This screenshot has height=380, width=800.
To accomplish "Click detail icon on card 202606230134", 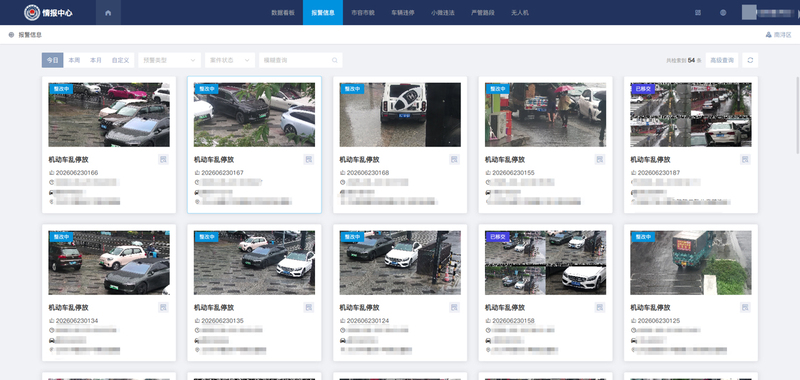I will tap(163, 308).
